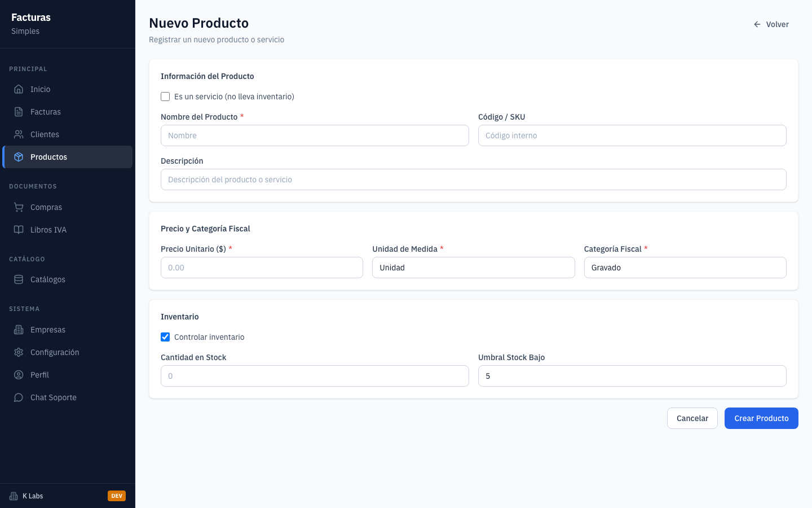The image size is (812, 508).
Task: Go to Facturas in the sidebar
Action: 68,112
